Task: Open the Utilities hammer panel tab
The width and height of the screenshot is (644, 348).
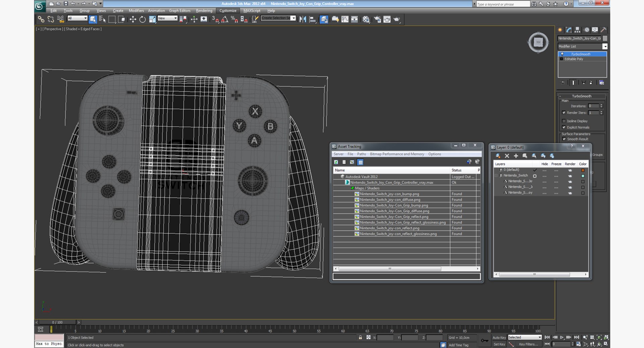Action: (x=603, y=30)
